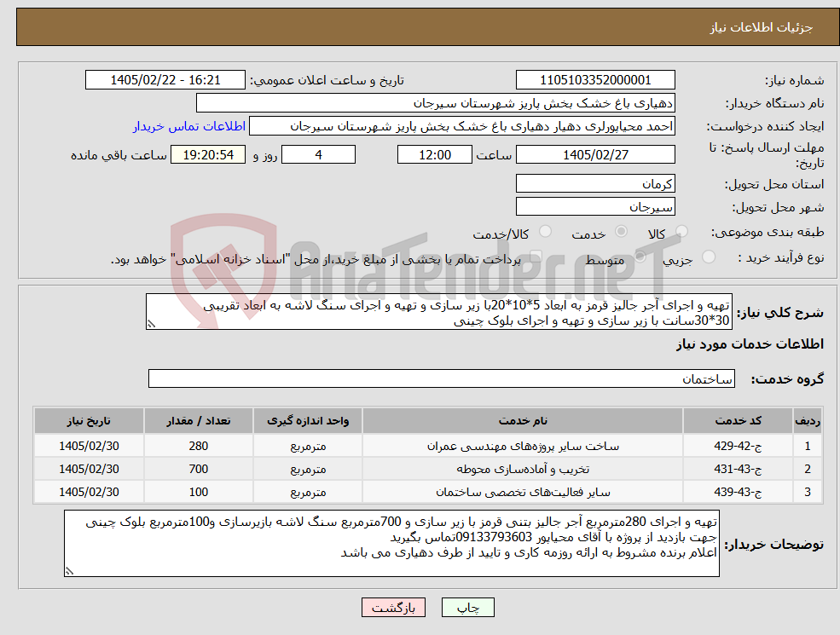
Task: Click the announcement date field 1405/02/22 - 16:21
Action: pyautogui.click(x=165, y=80)
